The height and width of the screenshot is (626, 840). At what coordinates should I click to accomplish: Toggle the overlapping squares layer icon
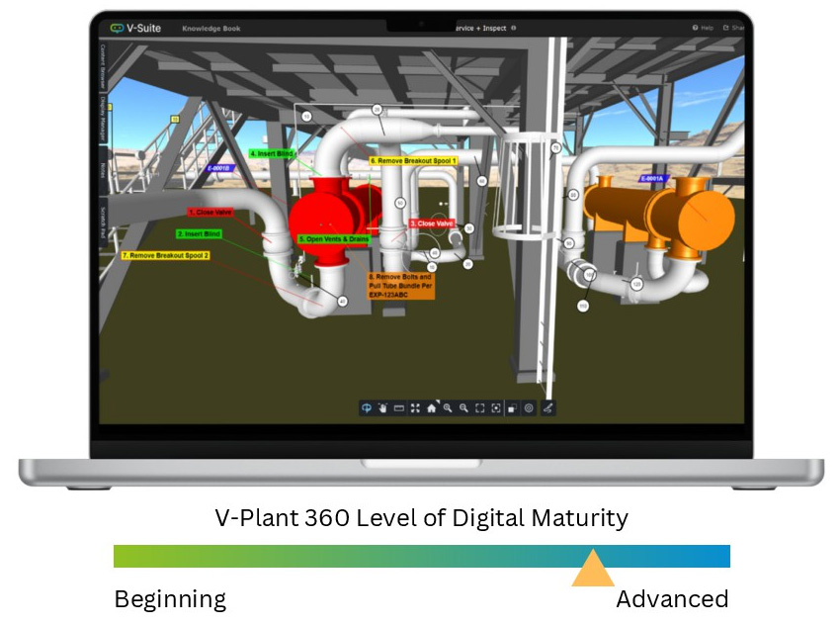(x=513, y=407)
